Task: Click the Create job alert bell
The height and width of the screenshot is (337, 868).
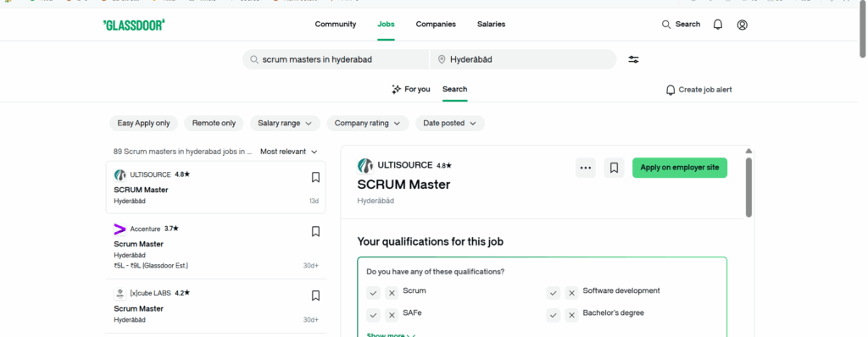Action: pos(670,90)
